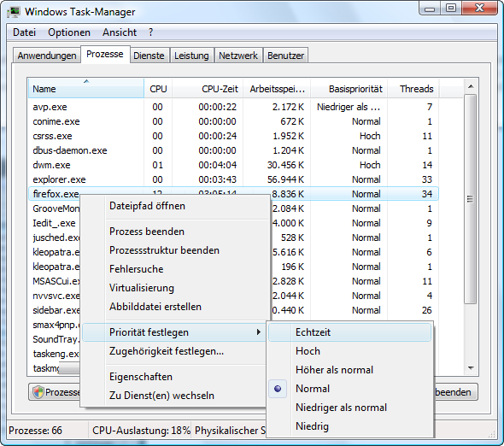The width and height of the screenshot is (504, 446).
Task: Click the Prozess beenden button at bottom right
Action: coord(455,392)
